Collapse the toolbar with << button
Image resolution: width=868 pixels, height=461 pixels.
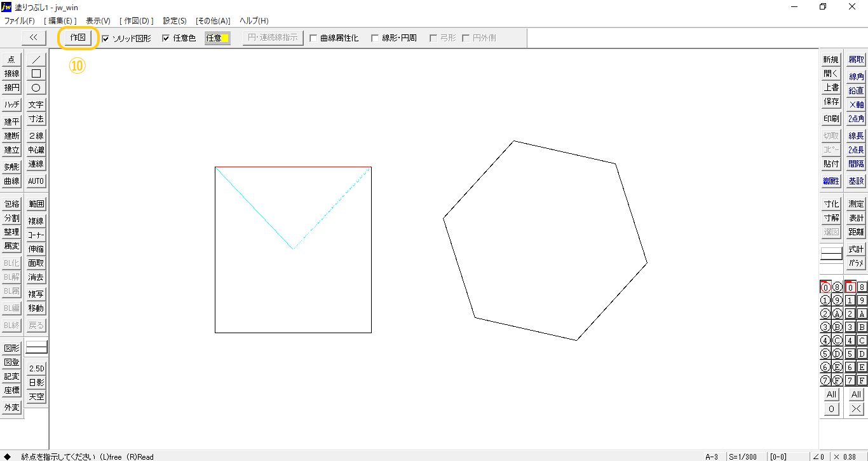[34, 38]
